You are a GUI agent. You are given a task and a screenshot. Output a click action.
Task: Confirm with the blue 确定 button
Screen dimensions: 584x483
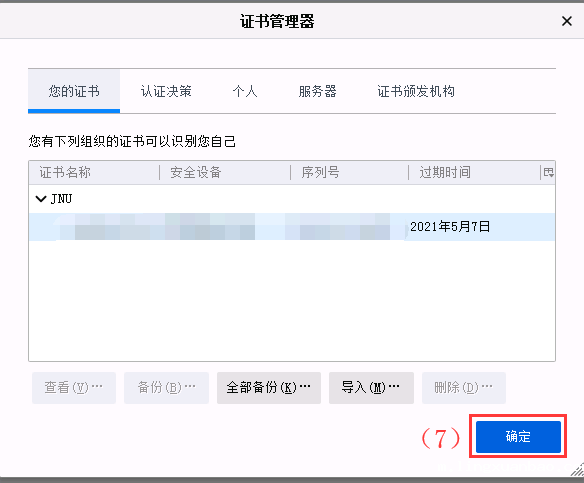518,436
